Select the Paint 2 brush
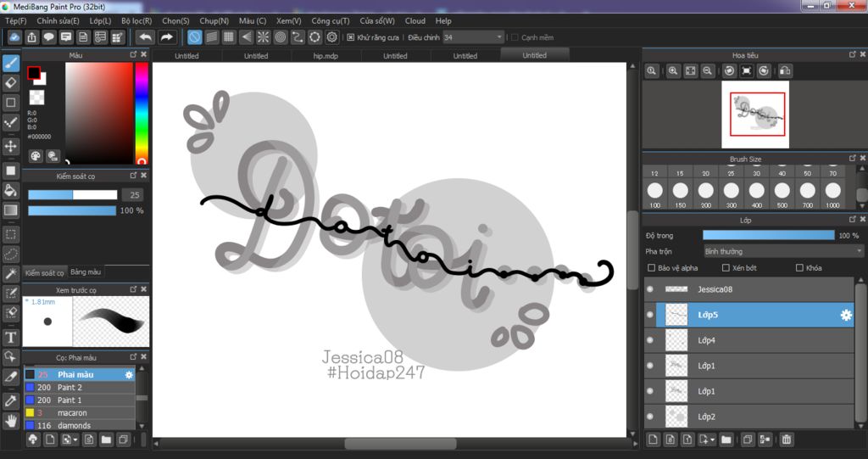The width and height of the screenshot is (868, 459). pyautogui.click(x=79, y=388)
